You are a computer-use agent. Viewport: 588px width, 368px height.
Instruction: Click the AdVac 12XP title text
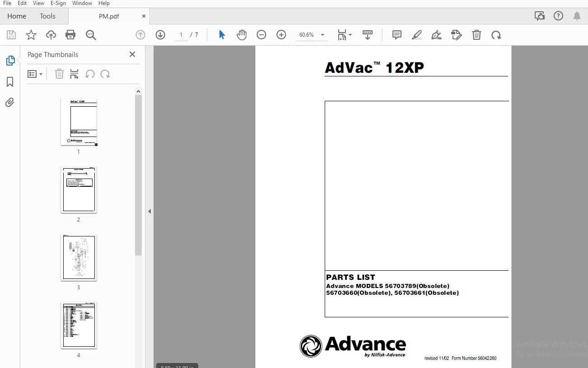click(x=374, y=67)
